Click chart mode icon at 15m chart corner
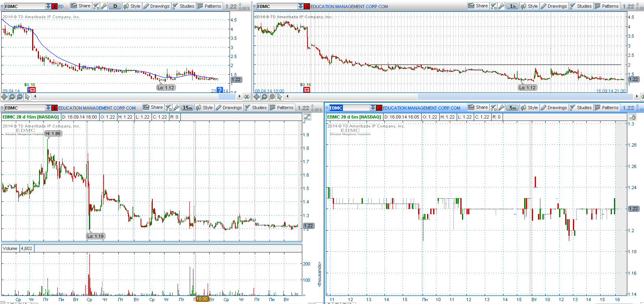644x304 pixels. [x=308, y=117]
